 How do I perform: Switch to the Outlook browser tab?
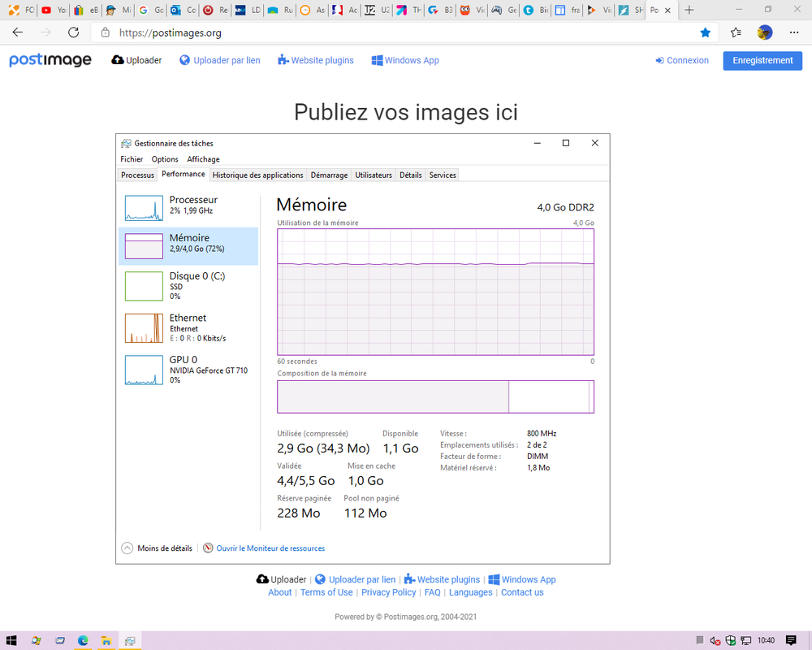click(184, 10)
